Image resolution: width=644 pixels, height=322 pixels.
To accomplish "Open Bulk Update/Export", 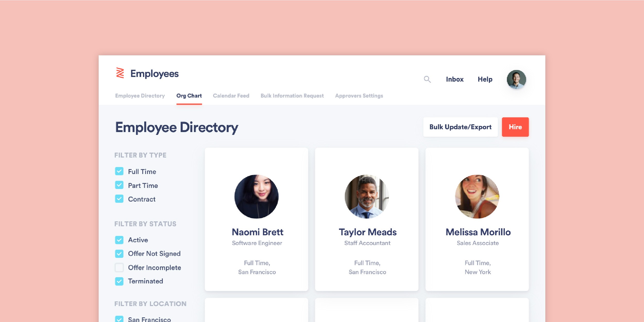I will coord(460,127).
